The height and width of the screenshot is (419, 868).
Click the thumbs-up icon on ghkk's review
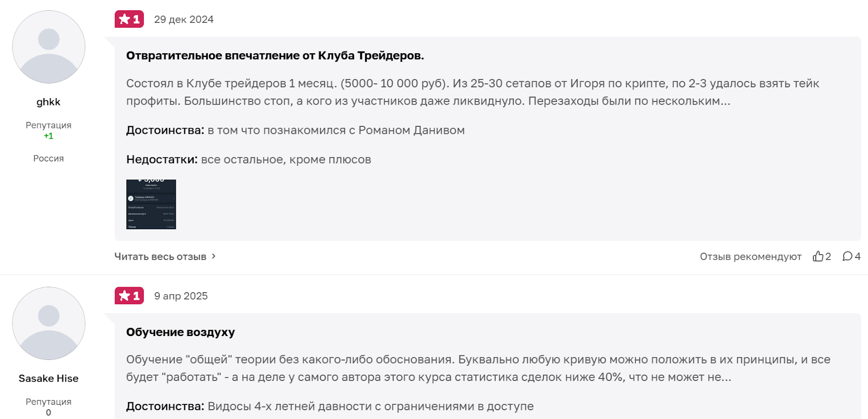818,256
